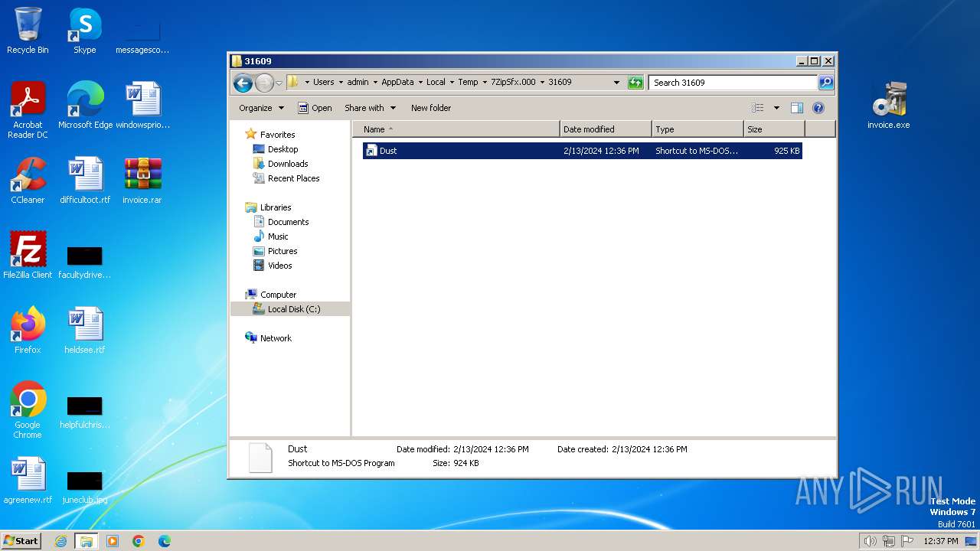Click the Action Center flag tray icon
Viewport: 980px width, 551px height.
click(907, 541)
